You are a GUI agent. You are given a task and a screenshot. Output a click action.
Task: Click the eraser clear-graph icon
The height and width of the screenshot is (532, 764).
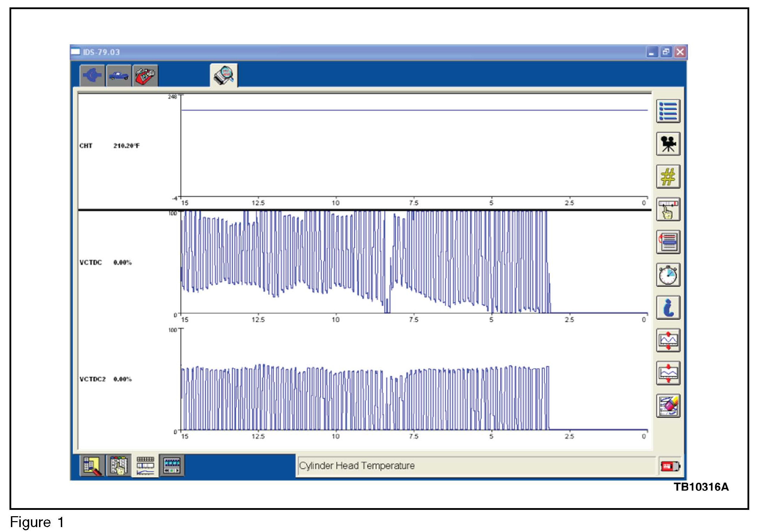(x=668, y=406)
